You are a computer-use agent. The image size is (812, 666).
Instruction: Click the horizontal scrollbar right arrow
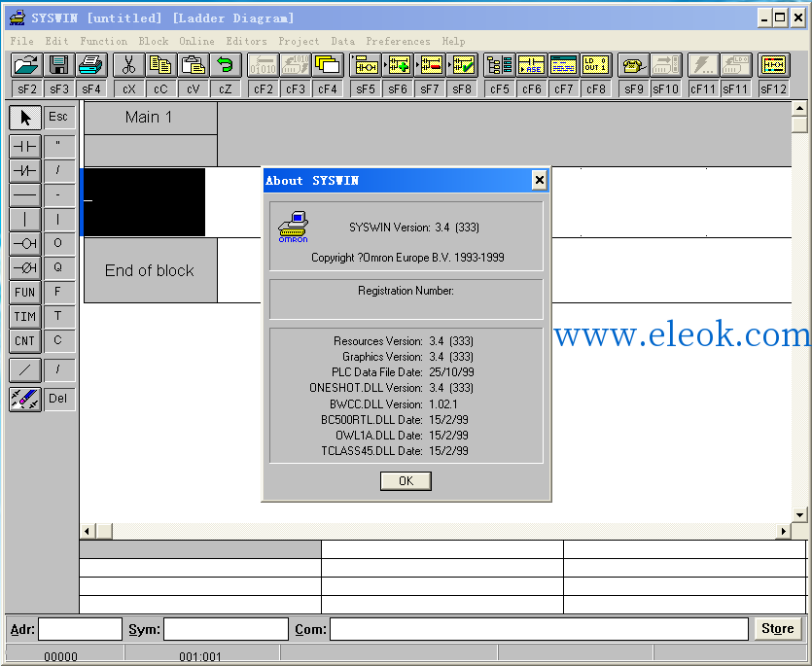point(784,531)
